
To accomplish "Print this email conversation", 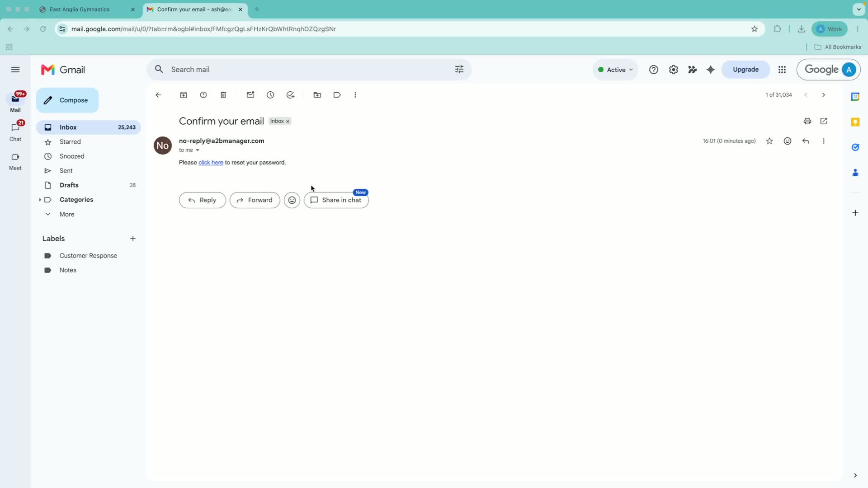I will click(807, 121).
